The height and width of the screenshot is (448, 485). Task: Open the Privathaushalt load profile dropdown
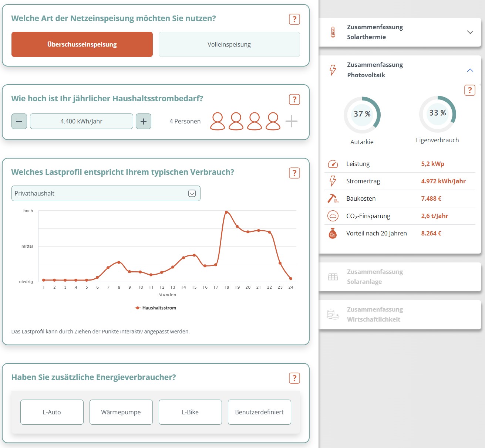coord(106,193)
